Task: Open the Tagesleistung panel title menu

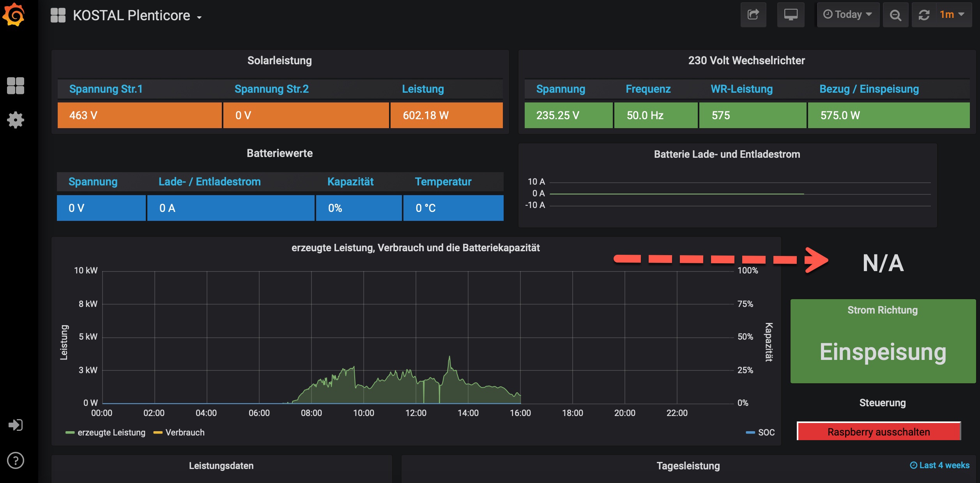Action: coord(688,466)
